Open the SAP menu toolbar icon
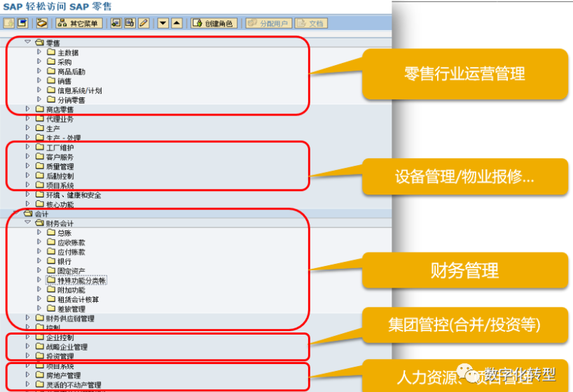Image resolution: width=573 pixels, height=392 pixels. point(22,23)
